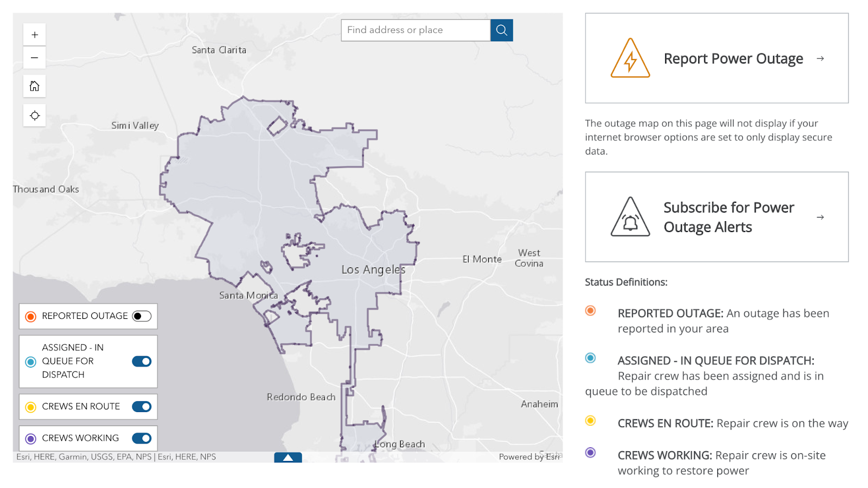
Task: Click the orange warning triangle lightning icon
Action: (630, 59)
